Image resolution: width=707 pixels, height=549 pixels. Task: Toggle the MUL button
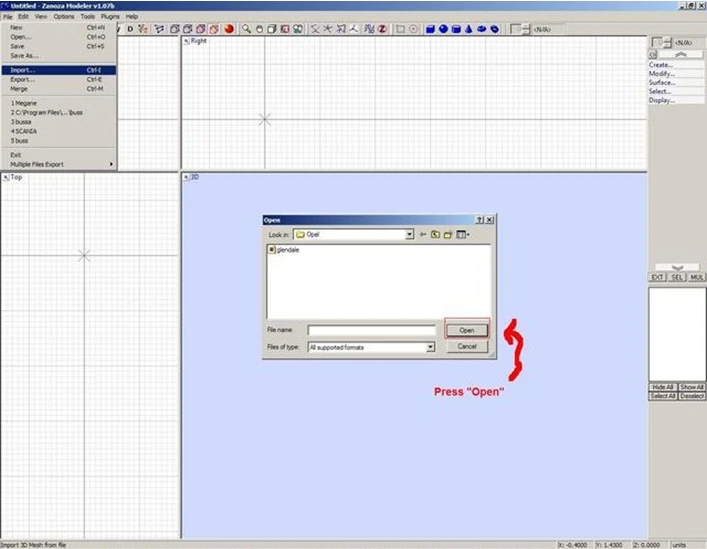click(697, 277)
